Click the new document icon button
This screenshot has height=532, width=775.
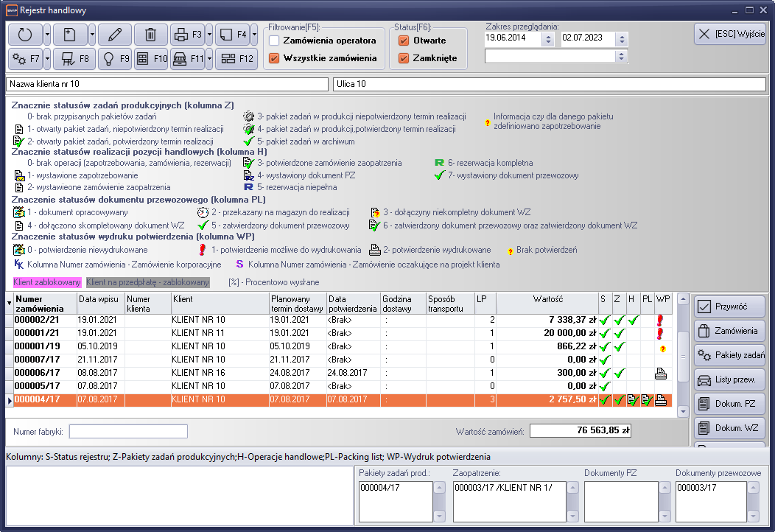[70, 34]
